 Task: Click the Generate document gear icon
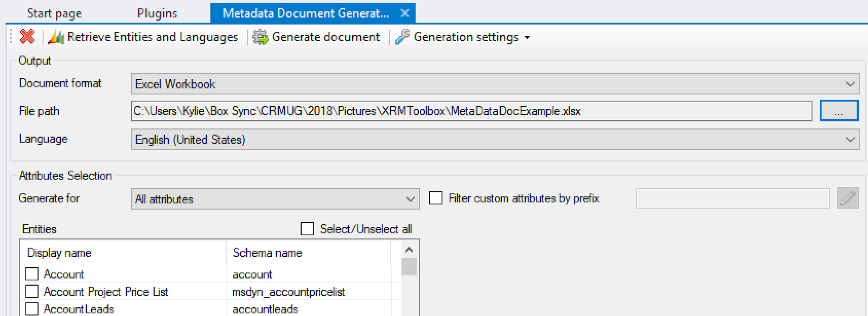coord(261,37)
